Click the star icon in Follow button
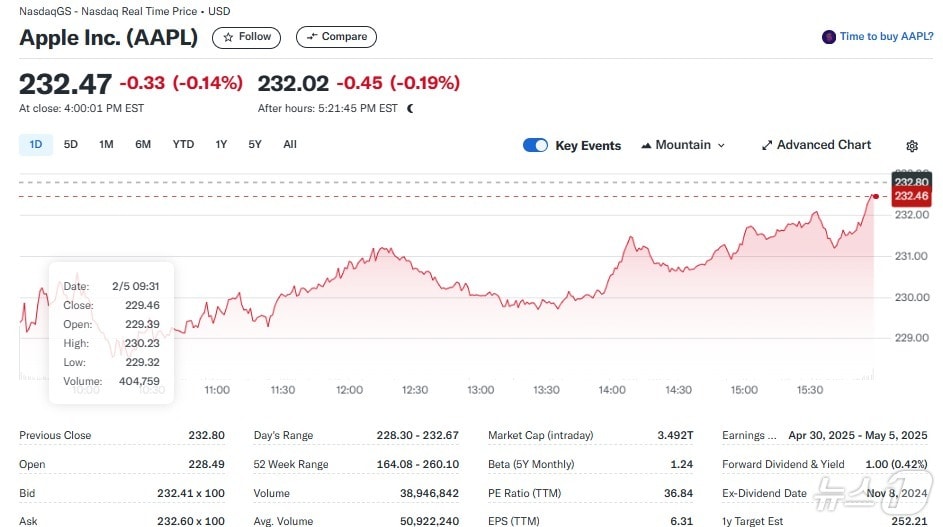 pos(228,37)
